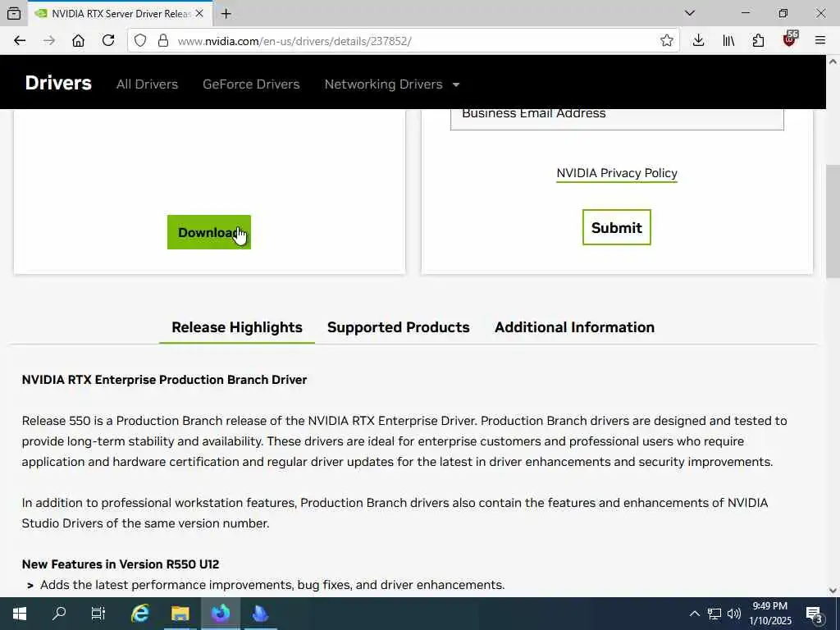This screenshot has height=630, width=840.
Task: Focus the Business Email Address field
Action: (x=617, y=119)
